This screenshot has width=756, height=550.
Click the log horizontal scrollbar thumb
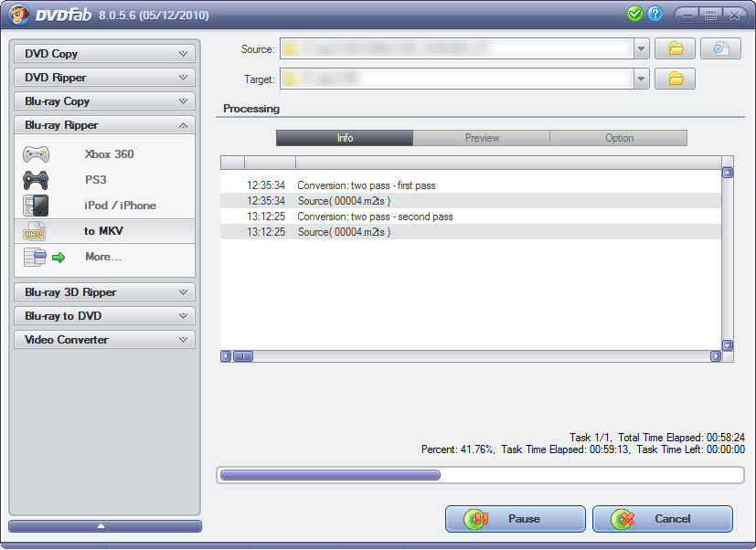pos(243,356)
